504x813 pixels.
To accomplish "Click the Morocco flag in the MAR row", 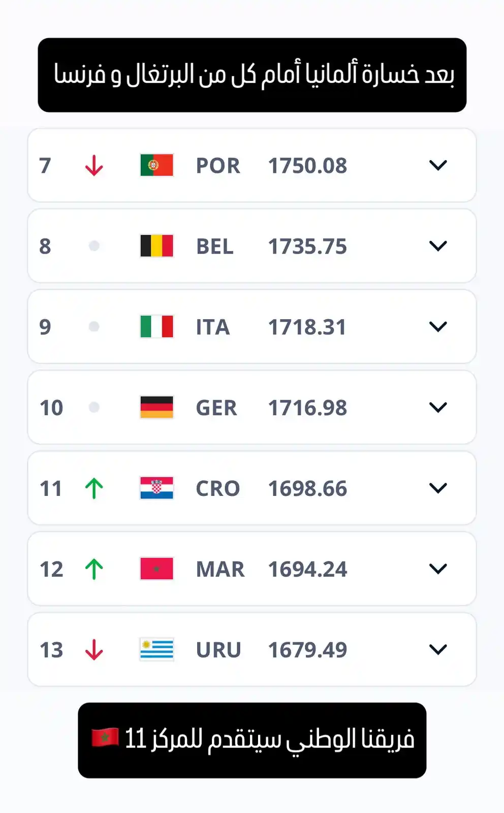I will [x=156, y=569].
